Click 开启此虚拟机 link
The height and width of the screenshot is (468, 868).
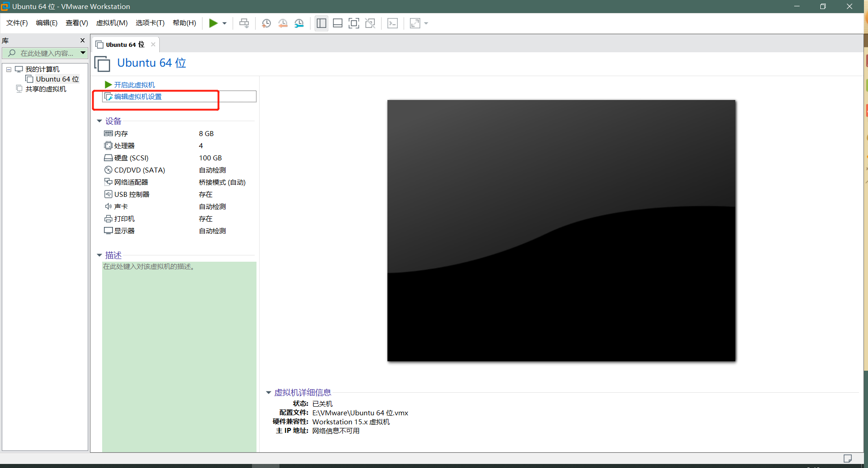134,85
